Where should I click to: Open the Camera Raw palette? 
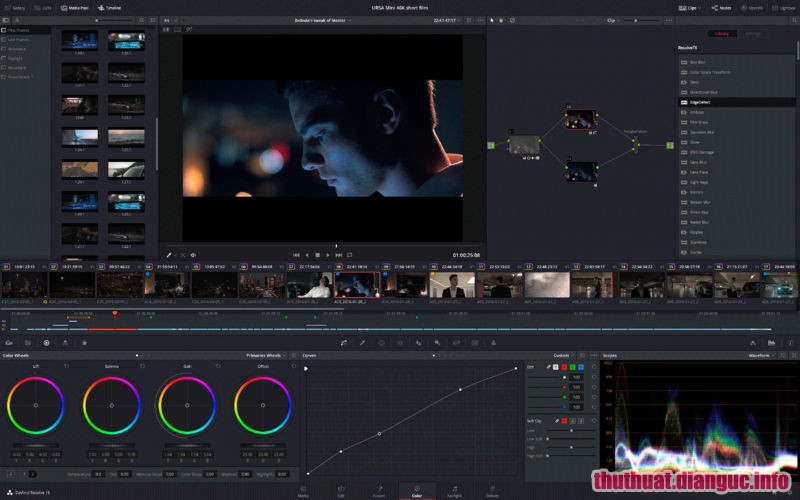pos(9,343)
